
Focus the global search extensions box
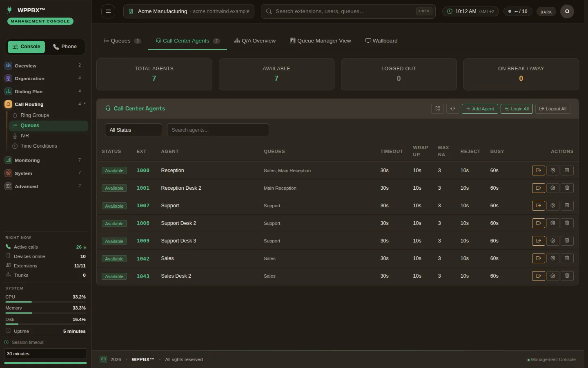[348, 11]
